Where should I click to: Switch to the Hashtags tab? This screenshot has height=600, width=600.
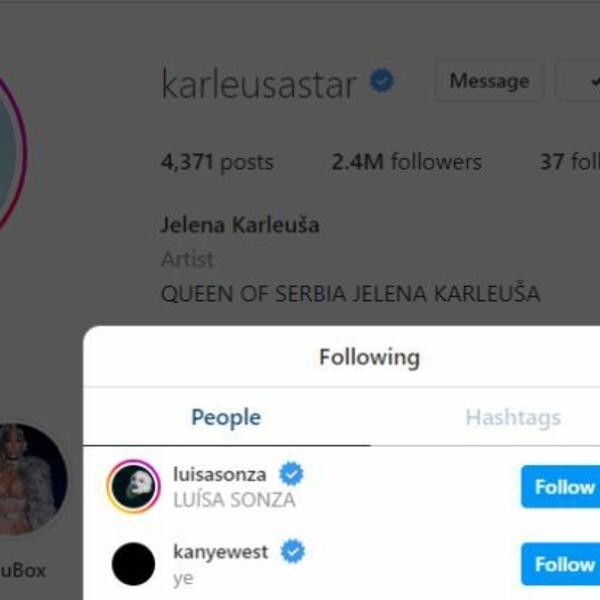pos(513,417)
